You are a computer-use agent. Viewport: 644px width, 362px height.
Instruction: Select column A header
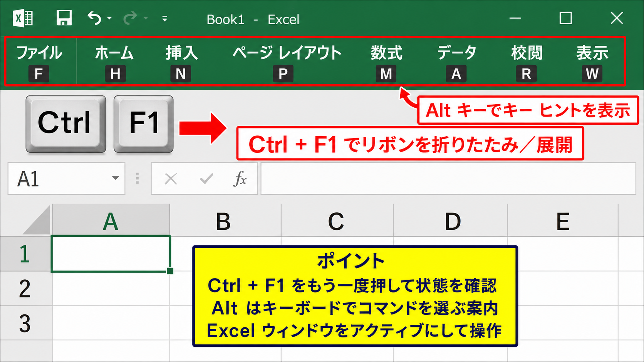tap(111, 221)
